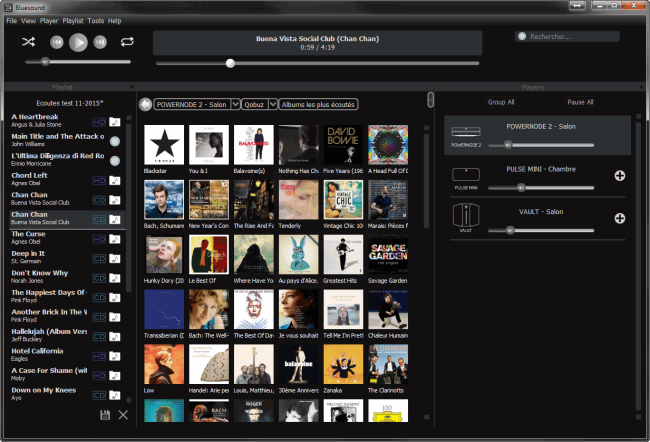650x442 pixels.
Task: Open the Qobuz service dropdown
Action: tap(273, 104)
